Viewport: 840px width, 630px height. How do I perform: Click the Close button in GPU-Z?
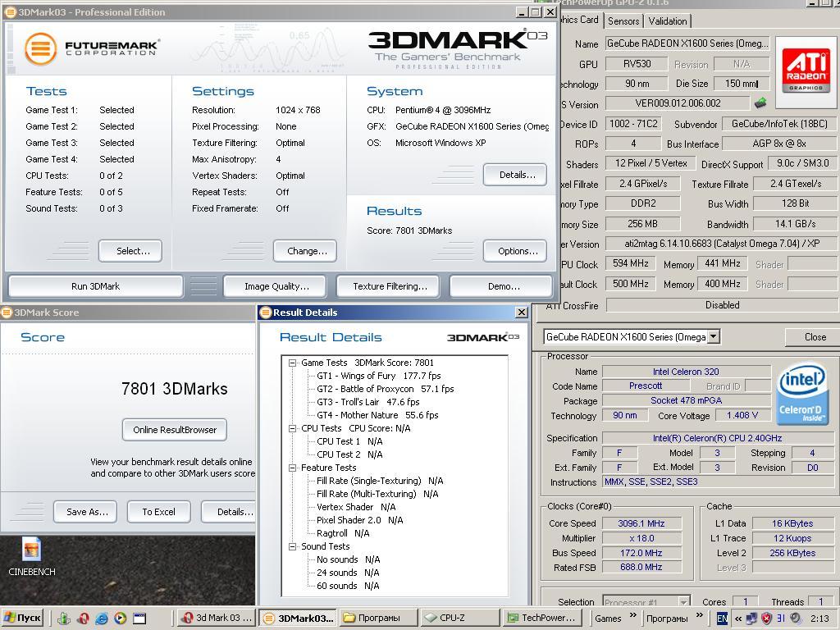click(x=815, y=337)
